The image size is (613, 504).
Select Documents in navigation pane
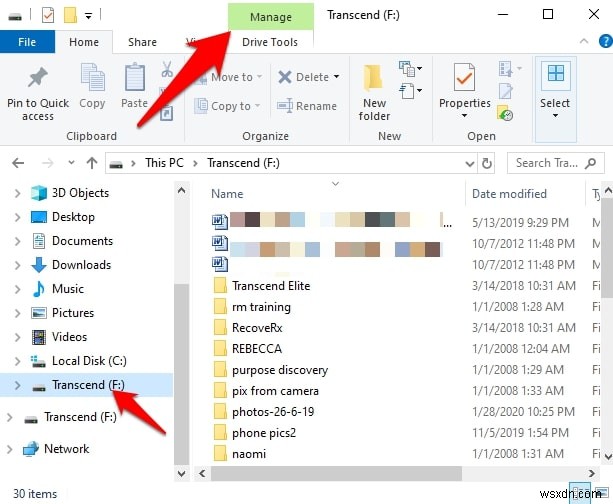[82, 241]
